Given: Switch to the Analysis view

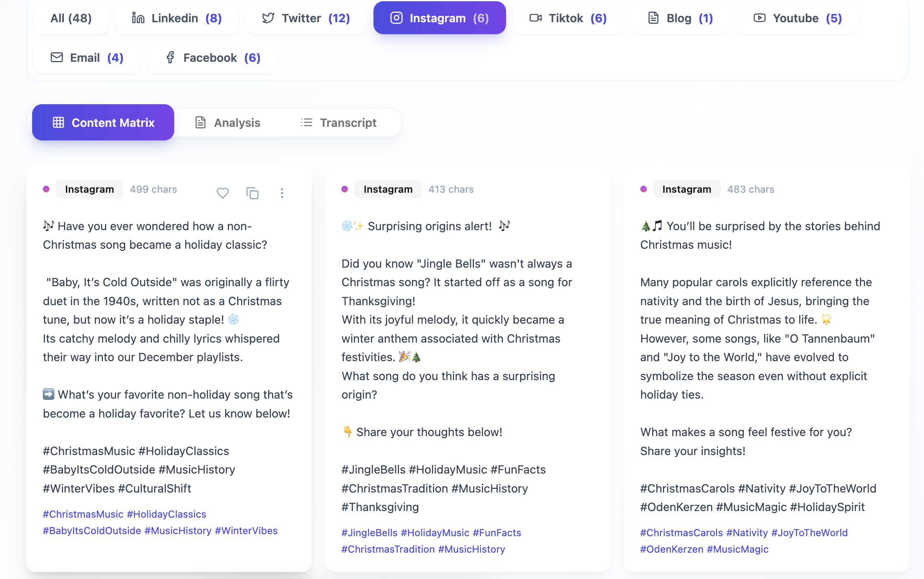Looking at the screenshot, I should tap(227, 122).
